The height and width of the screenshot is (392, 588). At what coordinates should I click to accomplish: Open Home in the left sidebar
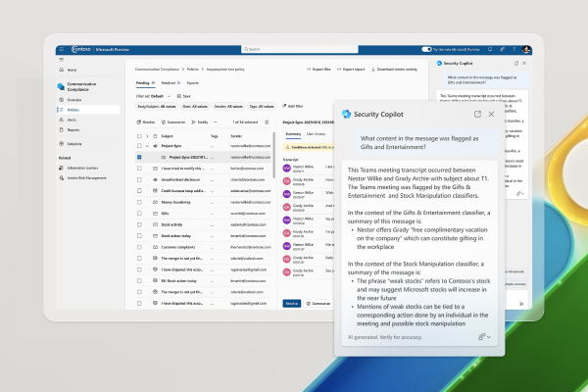point(73,71)
